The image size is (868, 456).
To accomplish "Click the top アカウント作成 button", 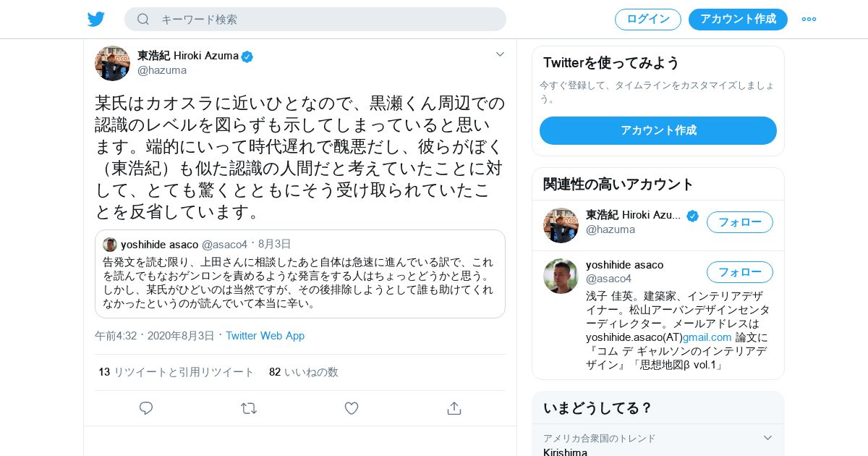I will pos(737,20).
